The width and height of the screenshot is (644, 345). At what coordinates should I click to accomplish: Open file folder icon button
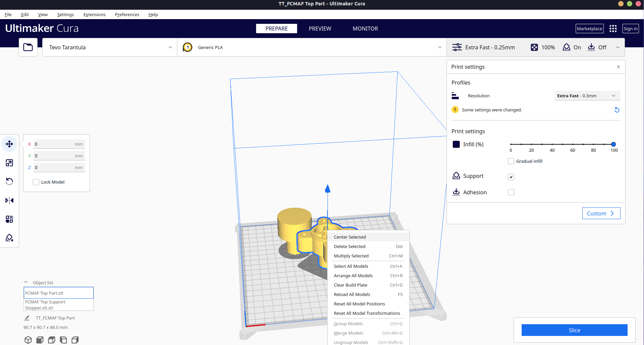(28, 47)
